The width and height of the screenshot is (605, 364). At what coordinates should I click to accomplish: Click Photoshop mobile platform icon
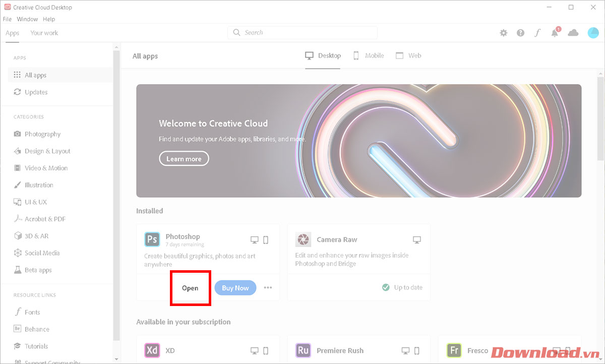click(x=266, y=239)
